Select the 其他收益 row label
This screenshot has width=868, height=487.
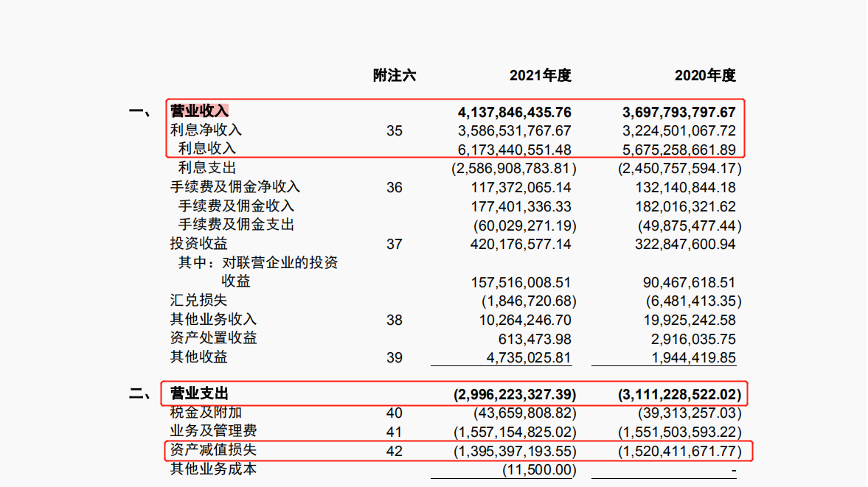(x=198, y=357)
